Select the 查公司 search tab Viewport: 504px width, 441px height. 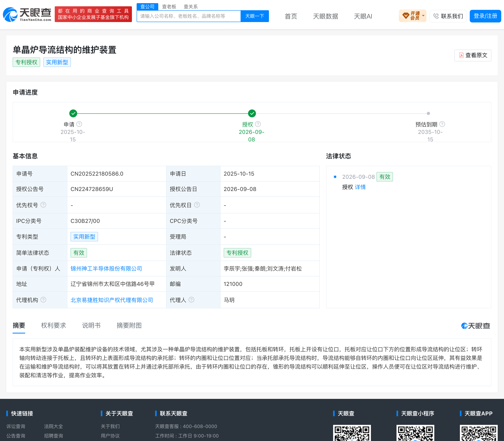[147, 7]
